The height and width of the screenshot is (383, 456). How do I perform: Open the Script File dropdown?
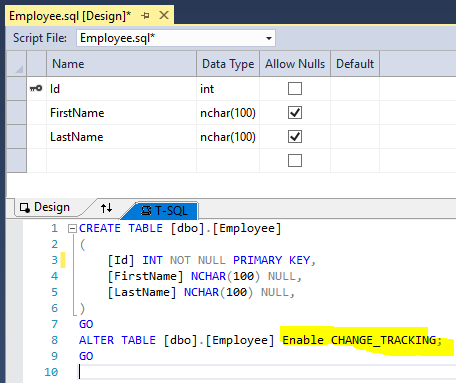point(269,38)
